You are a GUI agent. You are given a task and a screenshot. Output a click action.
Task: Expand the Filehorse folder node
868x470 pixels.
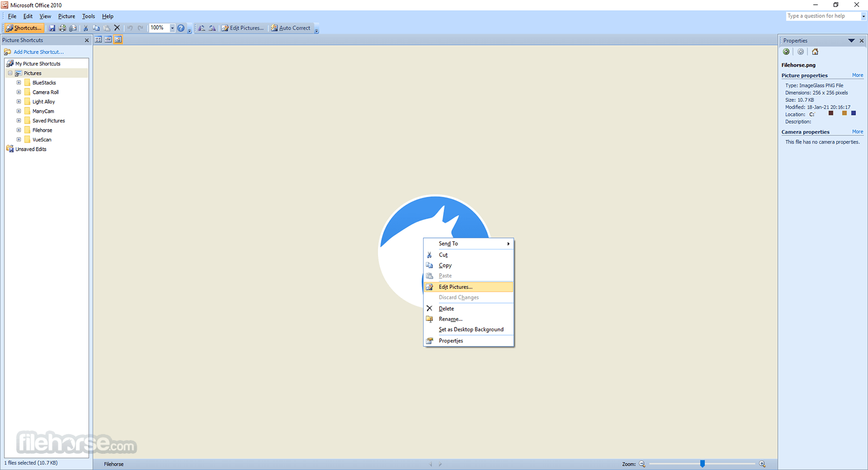coord(18,130)
